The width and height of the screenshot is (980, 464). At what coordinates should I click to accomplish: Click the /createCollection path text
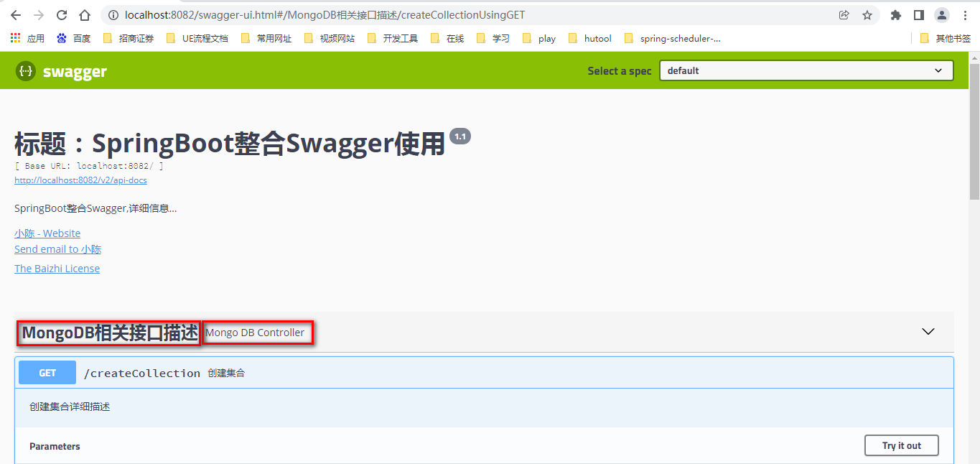(142, 373)
